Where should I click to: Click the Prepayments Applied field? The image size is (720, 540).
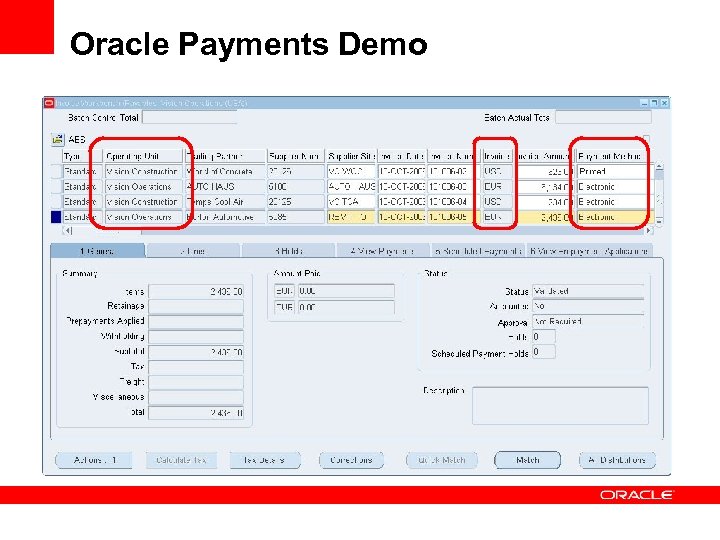pos(196,321)
